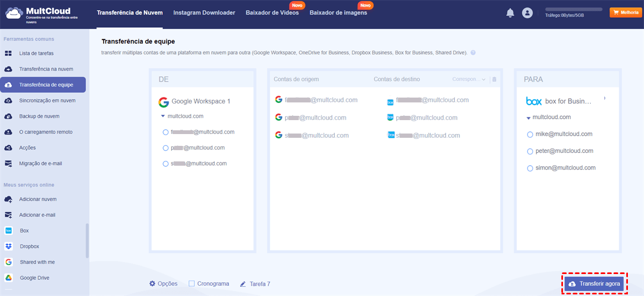
Task: Click the Adicionar nuvem icon
Action: click(9, 199)
